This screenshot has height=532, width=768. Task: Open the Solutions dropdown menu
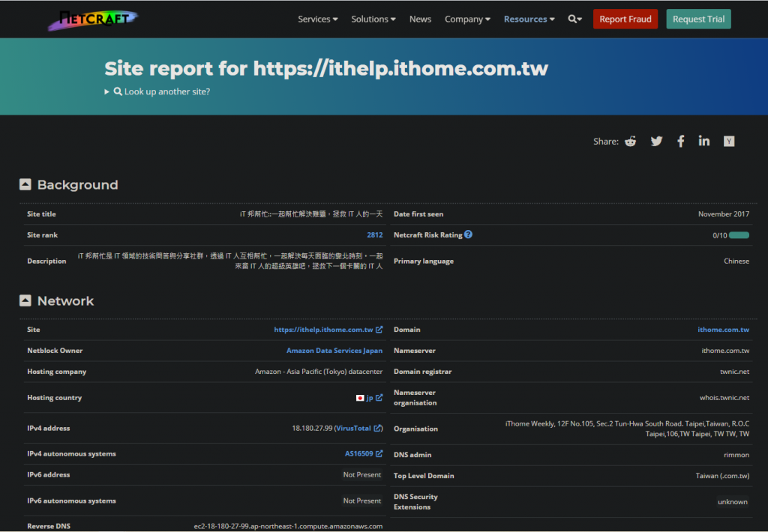point(373,19)
